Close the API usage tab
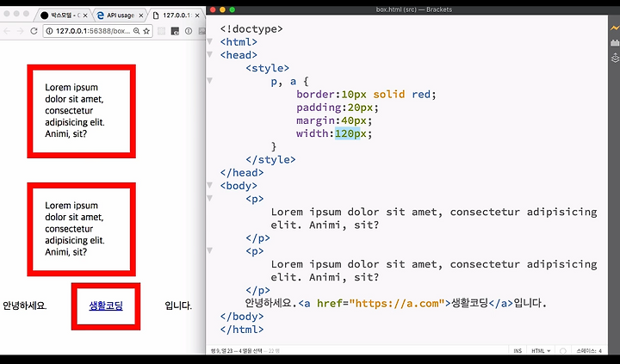620x364 pixels. (x=141, y=15)
